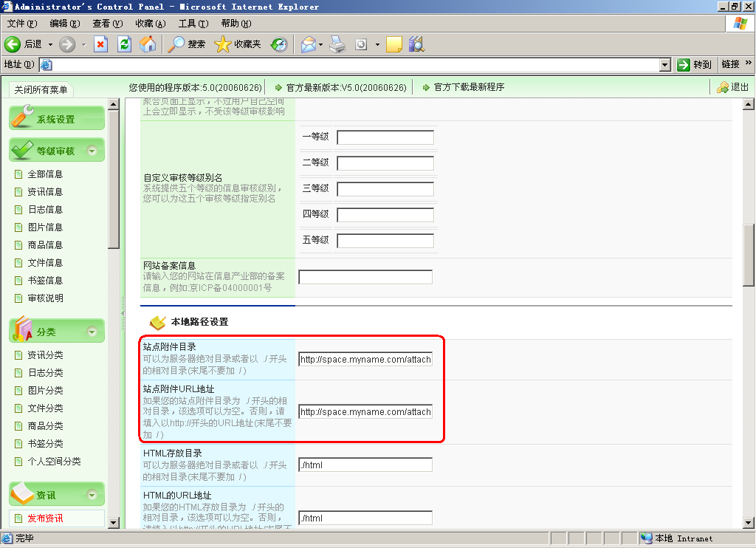Click the page icon beside 全部信息
This screenshot has height=548, width=756.
click(x=18, y=174)
